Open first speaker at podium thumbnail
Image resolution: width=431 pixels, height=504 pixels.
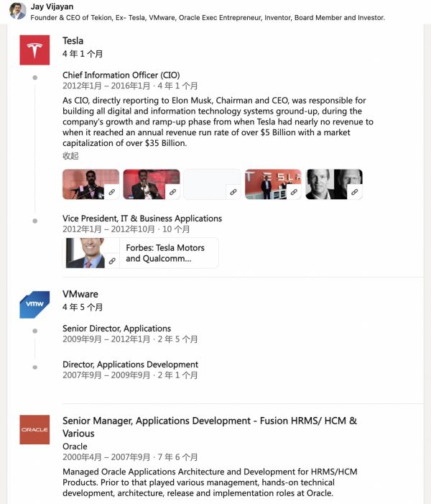click(x=91, y=184)
